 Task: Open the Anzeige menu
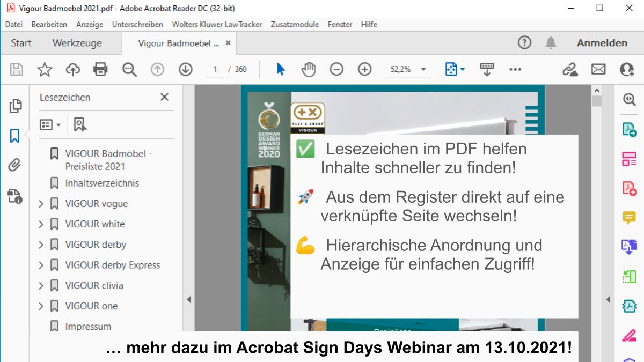(x=90, y=24)
